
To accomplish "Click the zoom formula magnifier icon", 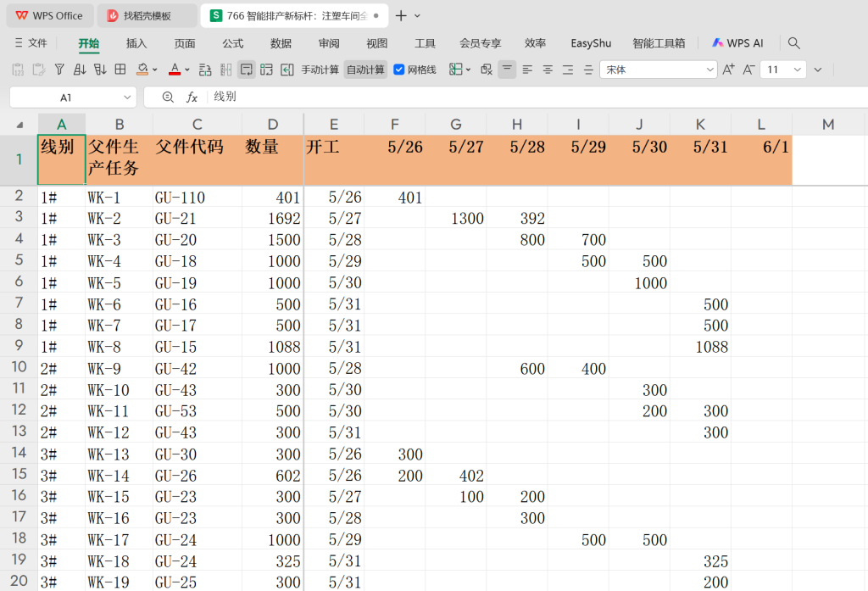I will [x=168, y=98].
